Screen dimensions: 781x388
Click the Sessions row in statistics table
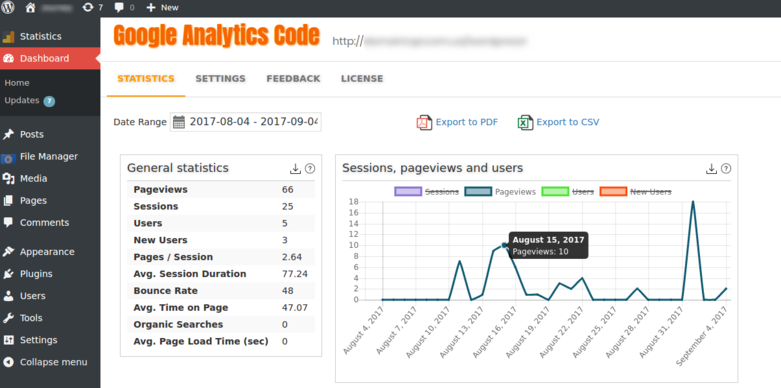click(221, 206)
